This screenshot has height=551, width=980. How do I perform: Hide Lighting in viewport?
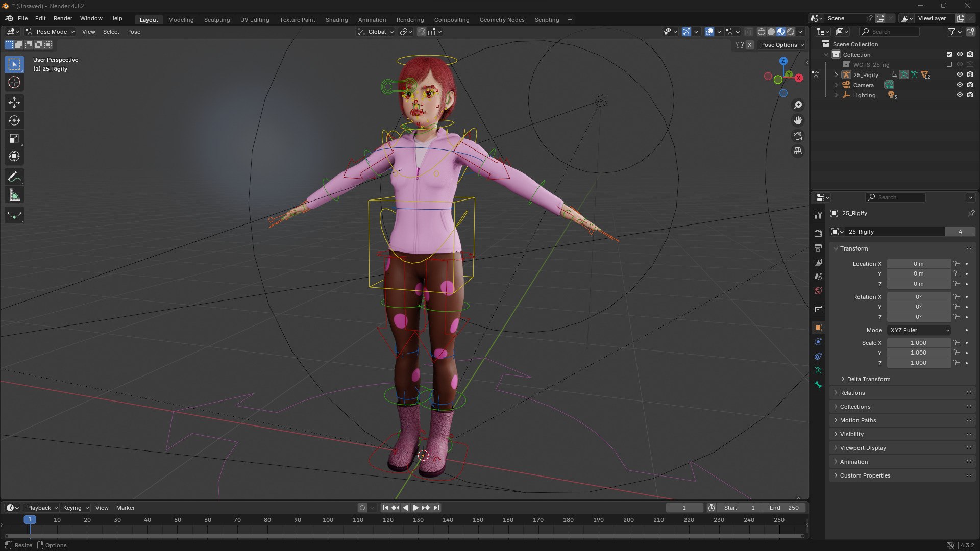tap(960, 95)
